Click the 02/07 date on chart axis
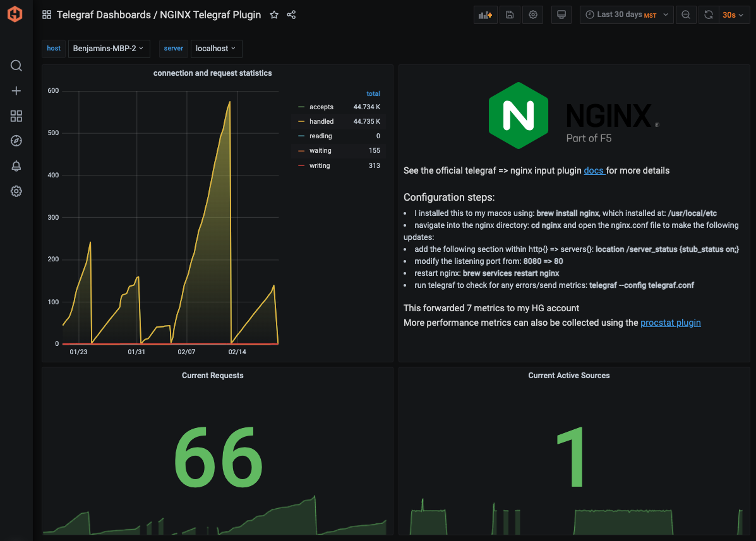This screenshot has height=541, width=756. [x=186, y=352]
